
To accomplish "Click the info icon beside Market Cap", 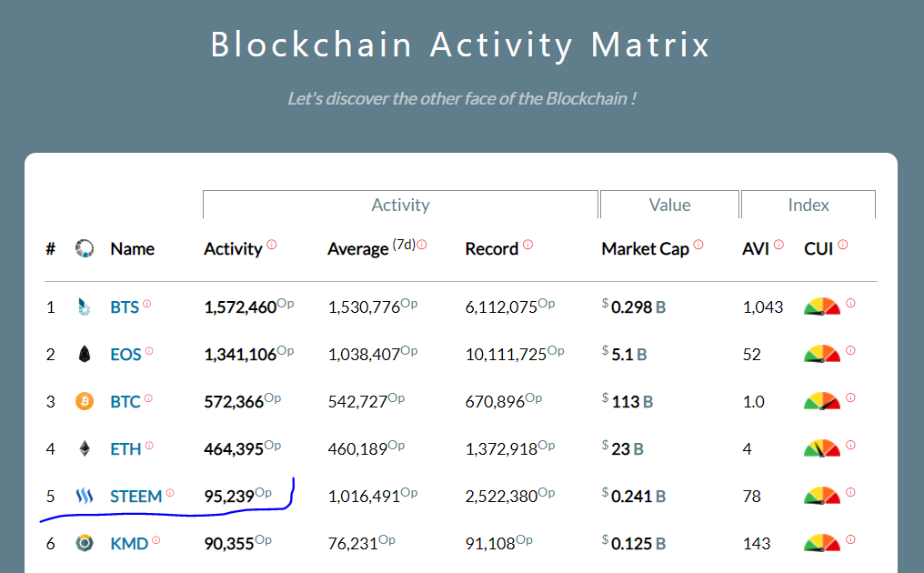I will pyautogui.click(x=698, y=245).
